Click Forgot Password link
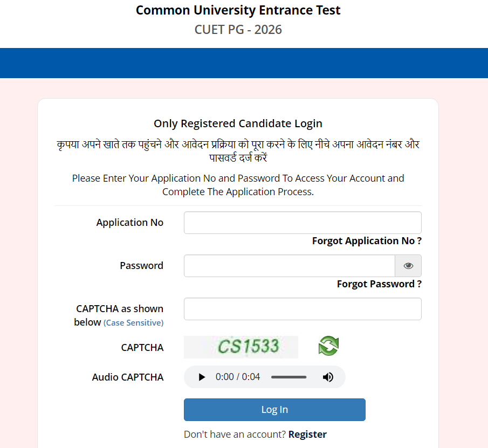Screen dimensions: 488x448 click(x=379, y=284)
